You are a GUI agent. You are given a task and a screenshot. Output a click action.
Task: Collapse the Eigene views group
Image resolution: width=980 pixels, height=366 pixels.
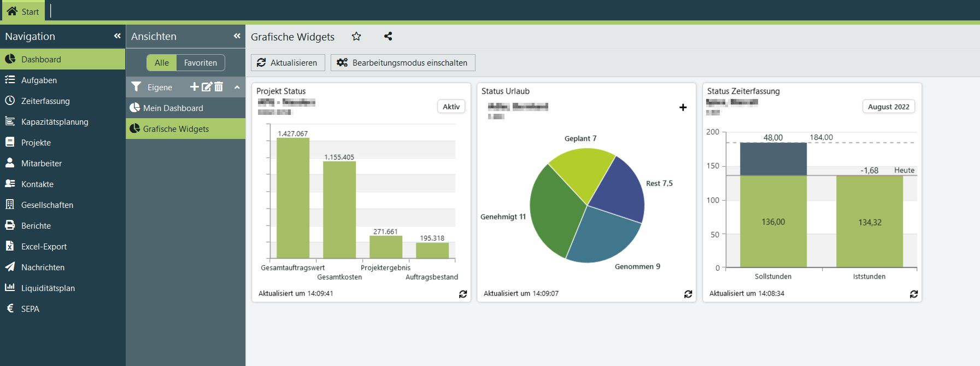[237, 87]
